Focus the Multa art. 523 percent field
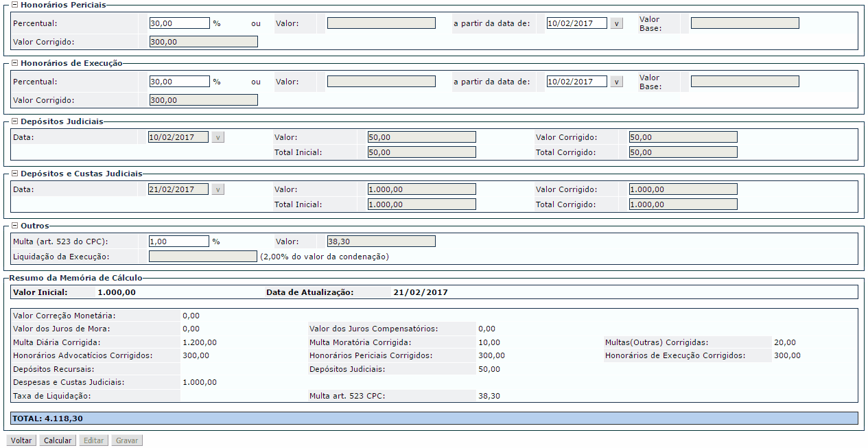868x448 pixels. [179, 241]
